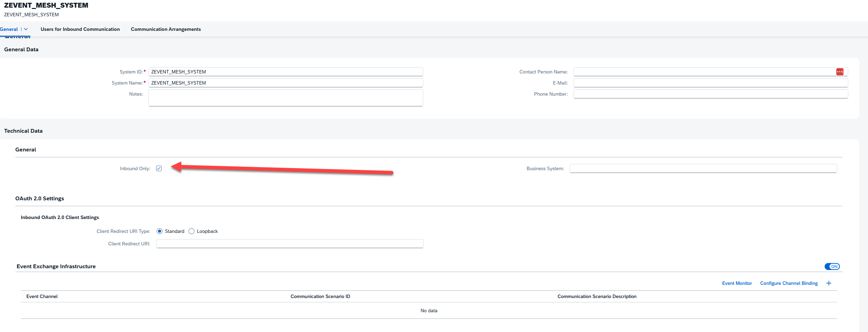Select the General tab
The width and height of the screenshot is (868, 332).
pos(9,29)
